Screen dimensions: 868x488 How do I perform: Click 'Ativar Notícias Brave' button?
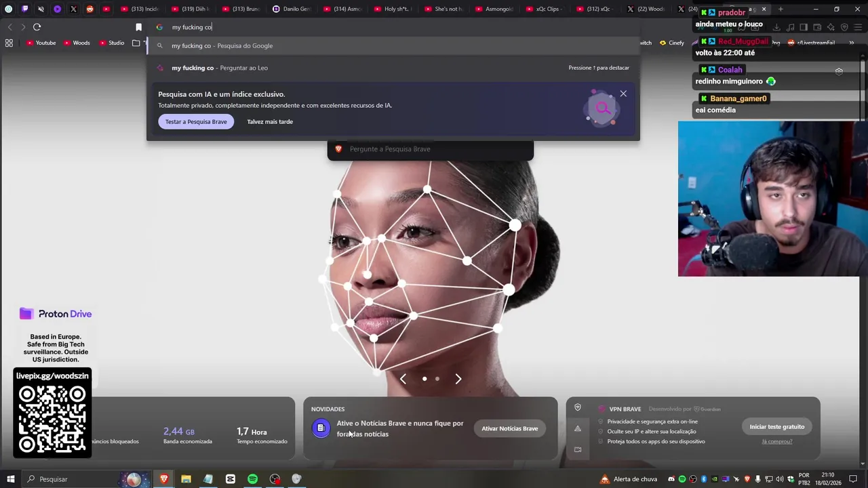coord(509,428)
